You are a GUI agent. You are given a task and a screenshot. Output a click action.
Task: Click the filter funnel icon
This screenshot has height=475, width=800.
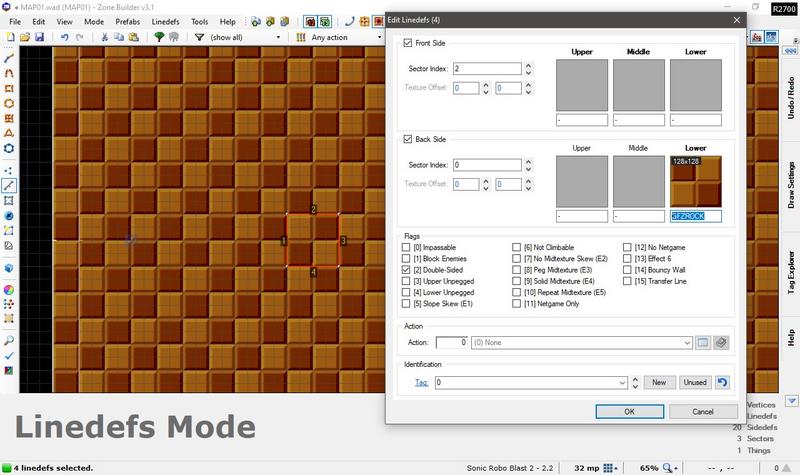[x=199, y=37]
